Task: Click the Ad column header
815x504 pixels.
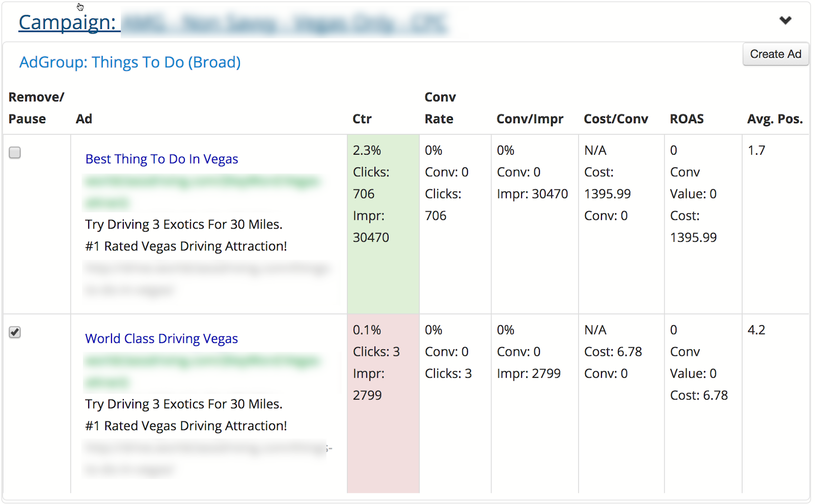Action: click(84, 119)
